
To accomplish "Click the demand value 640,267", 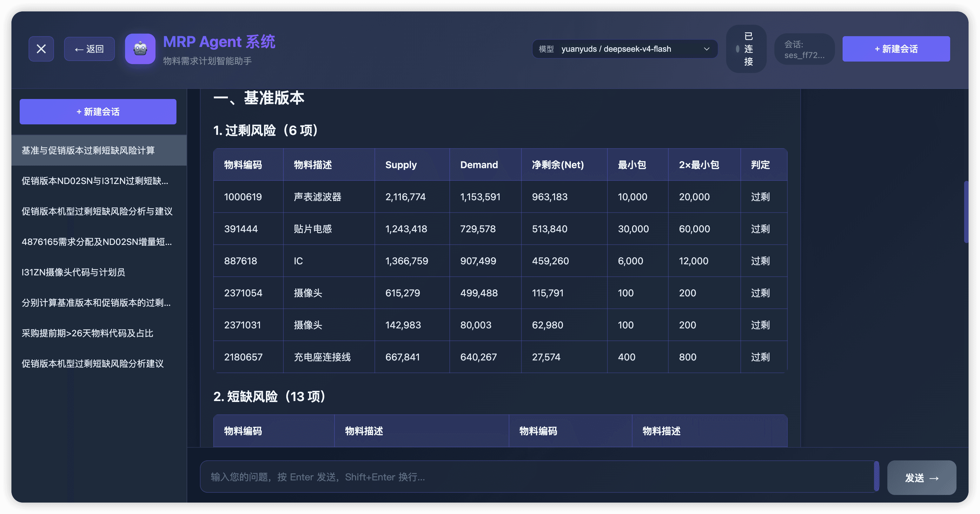I will (479, 357).
